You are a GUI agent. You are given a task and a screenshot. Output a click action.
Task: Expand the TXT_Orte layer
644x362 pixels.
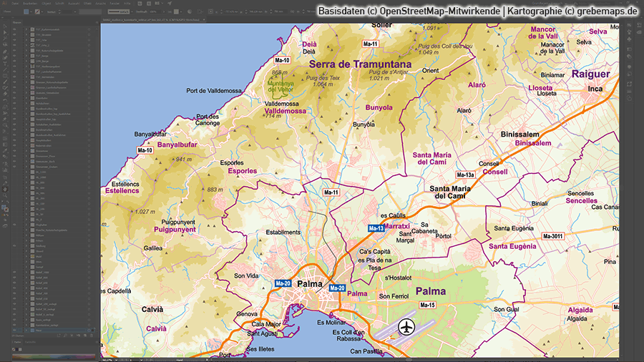(28, 41)
